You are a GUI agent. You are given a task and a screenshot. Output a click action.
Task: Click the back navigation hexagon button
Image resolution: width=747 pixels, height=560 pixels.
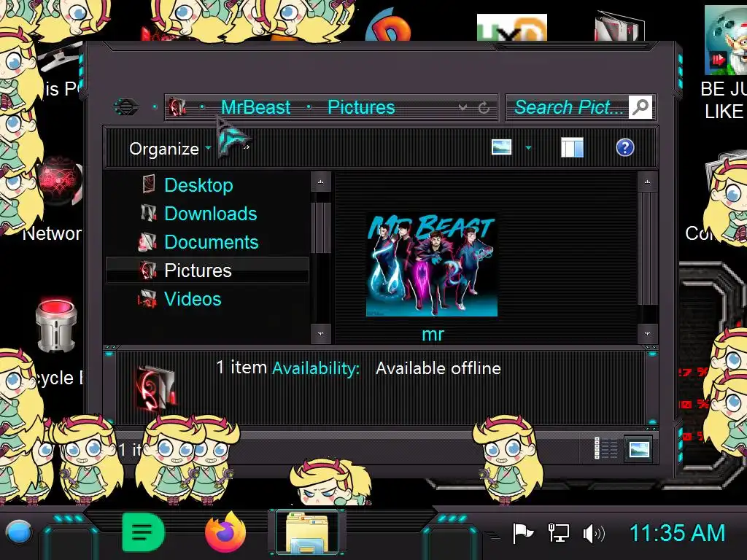[125, 107]
